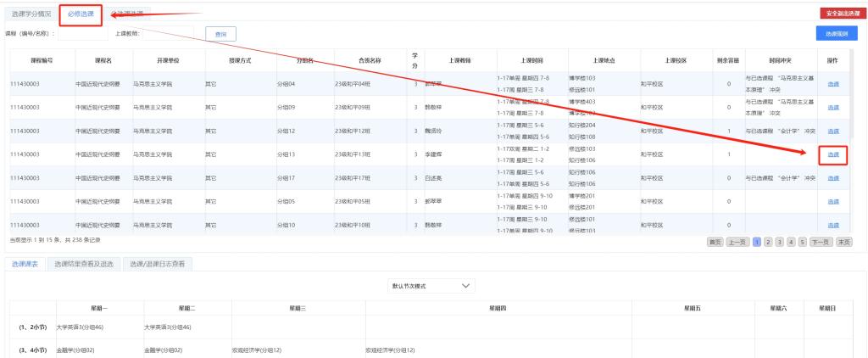This screenshot has height=358, width=868.
Task: Jump to page 5 of results
Action: (x=800, y=241)
